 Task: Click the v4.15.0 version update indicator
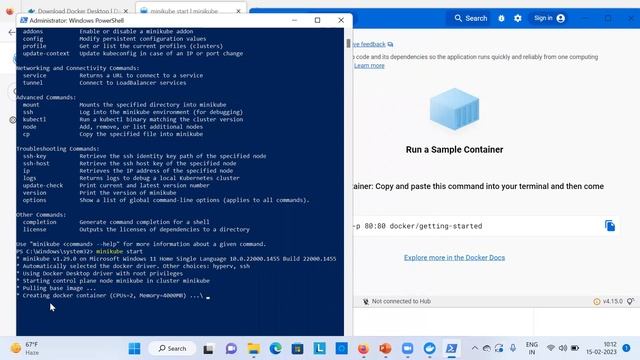point(608,301)
